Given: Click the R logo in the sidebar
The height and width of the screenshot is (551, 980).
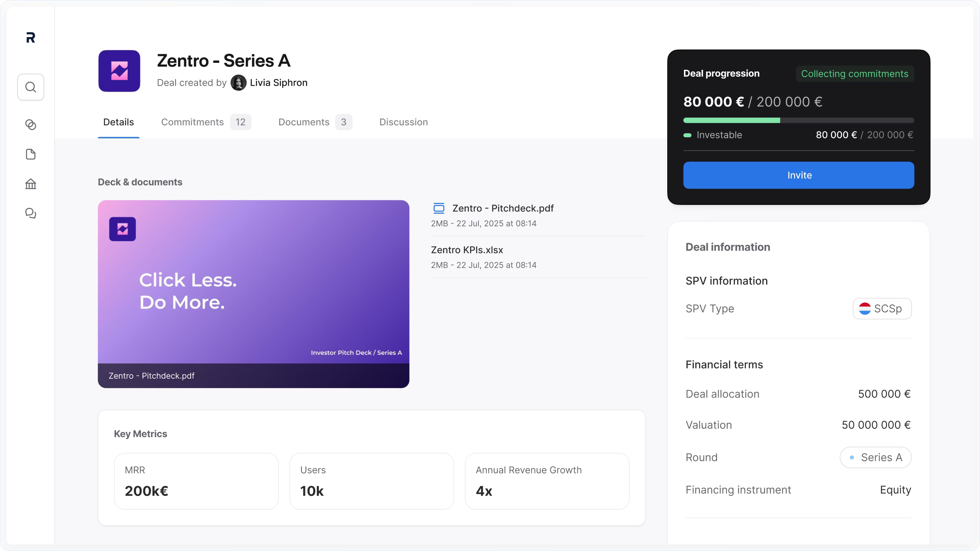Looking at the screenshot, I should point(31,38).
